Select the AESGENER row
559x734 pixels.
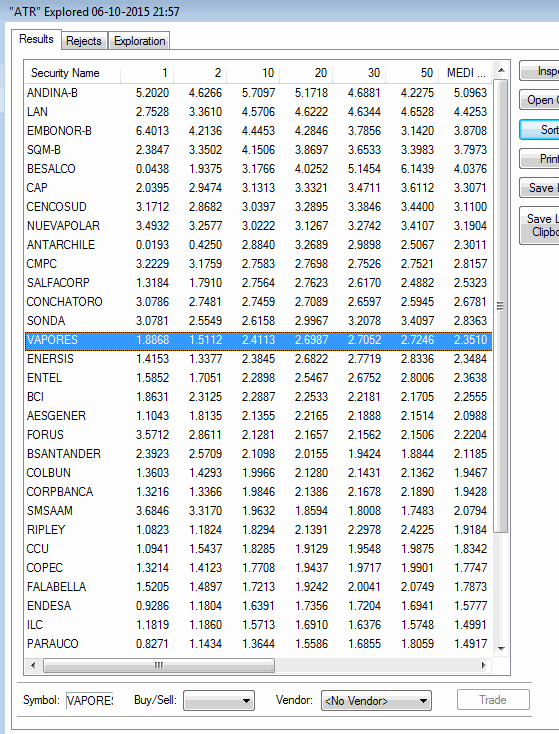(258, 416)
